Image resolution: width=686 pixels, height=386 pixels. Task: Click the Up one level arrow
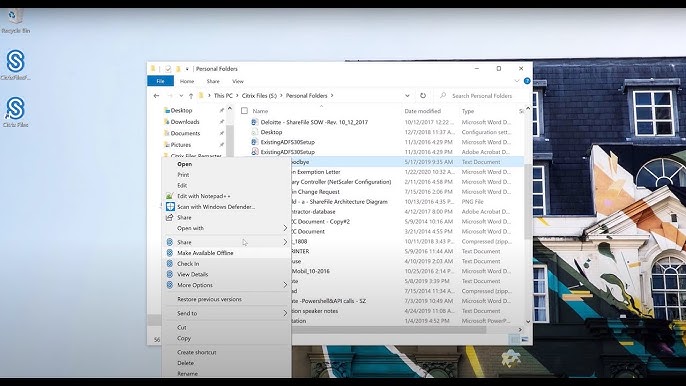point(191,95)
